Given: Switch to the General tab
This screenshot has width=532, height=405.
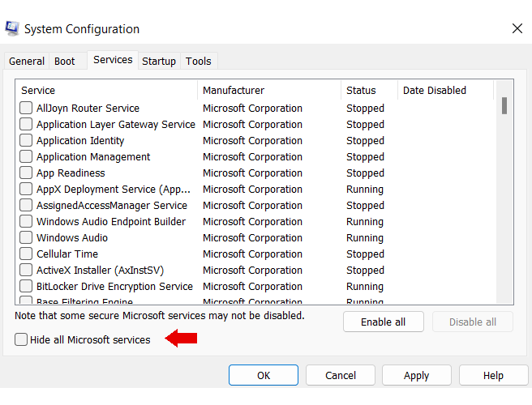Looking at the screenshot, I should point(27,62).
